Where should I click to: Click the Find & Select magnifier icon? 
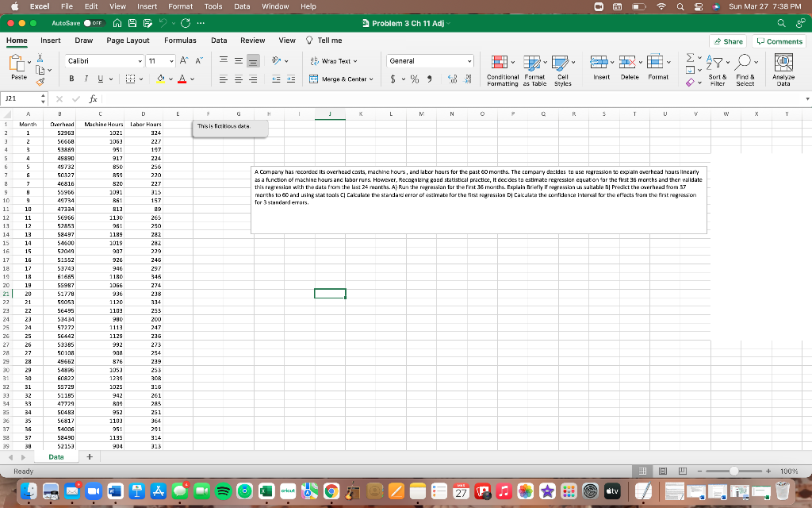pyautogui.click(x=743, y=61)
